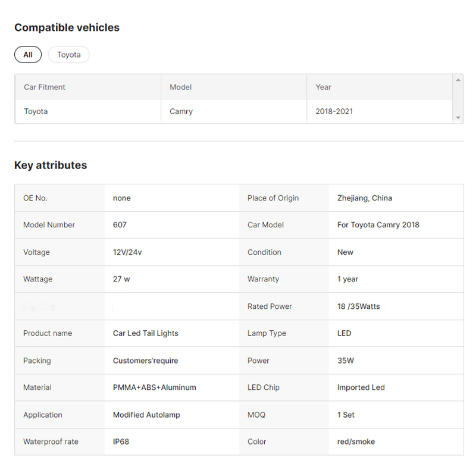Viewport: 476px width, 476px height.
Task: Click the Year column header
Action: tap(324, 87)
